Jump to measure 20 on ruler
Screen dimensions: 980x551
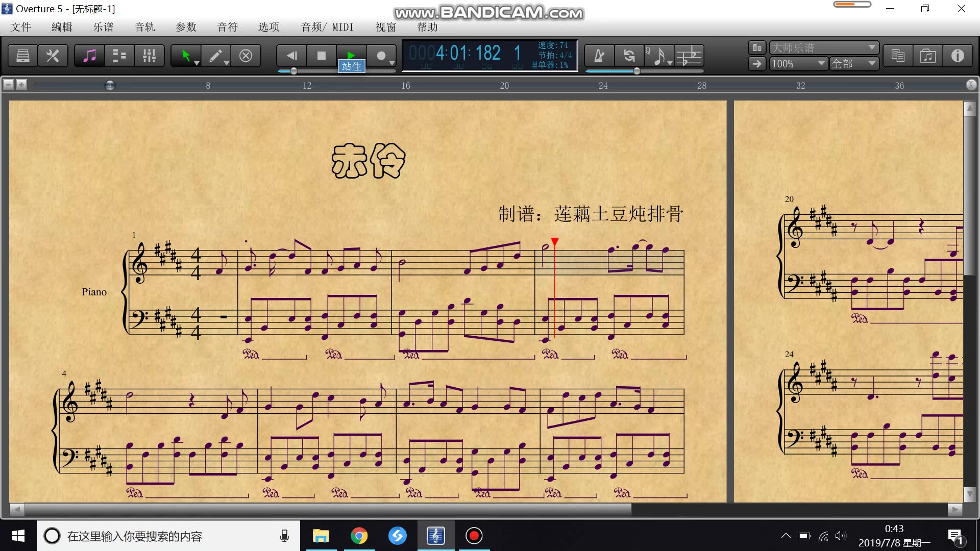click(504, 86)
